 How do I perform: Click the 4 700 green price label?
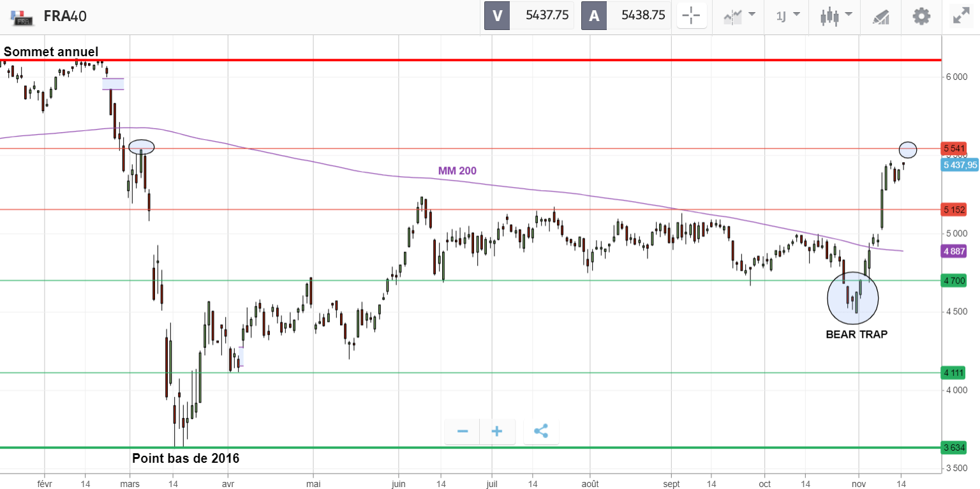954,280
